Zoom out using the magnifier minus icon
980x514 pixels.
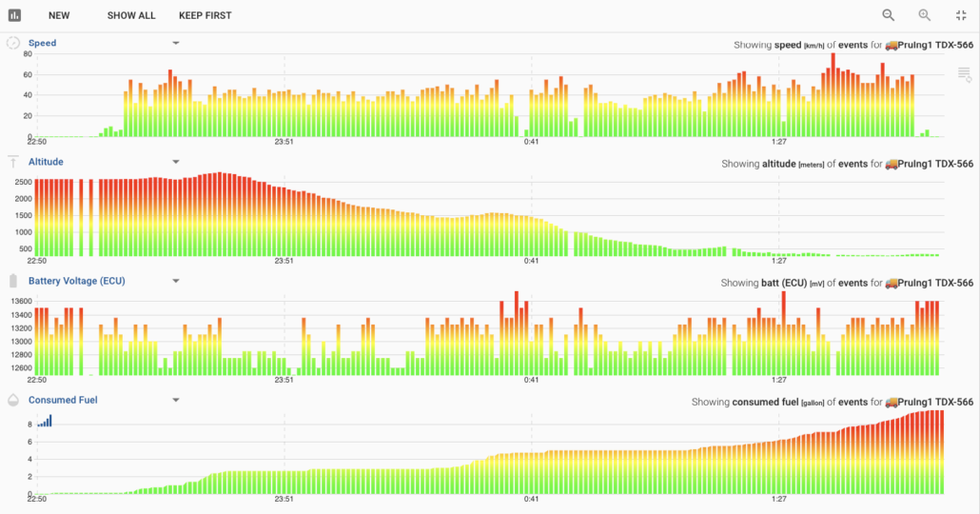point(889,15)
